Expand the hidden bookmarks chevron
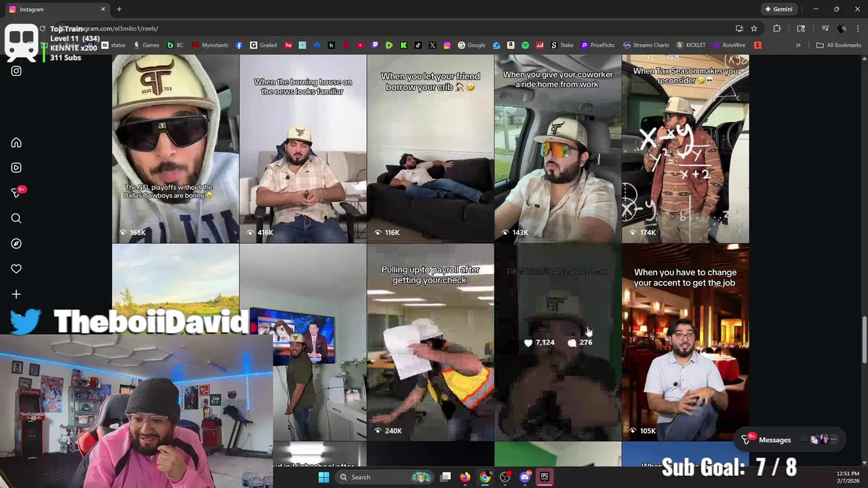 point(798,45)
